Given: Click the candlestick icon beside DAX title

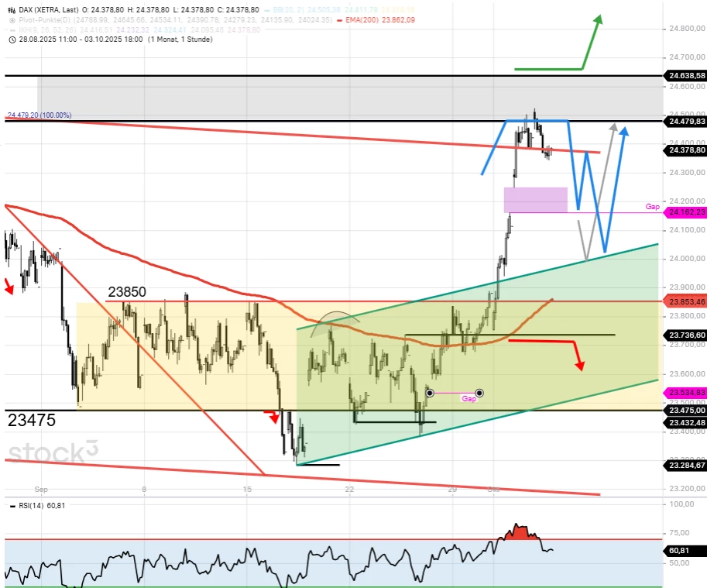Looking at the screenshot, I should [12, 9].
